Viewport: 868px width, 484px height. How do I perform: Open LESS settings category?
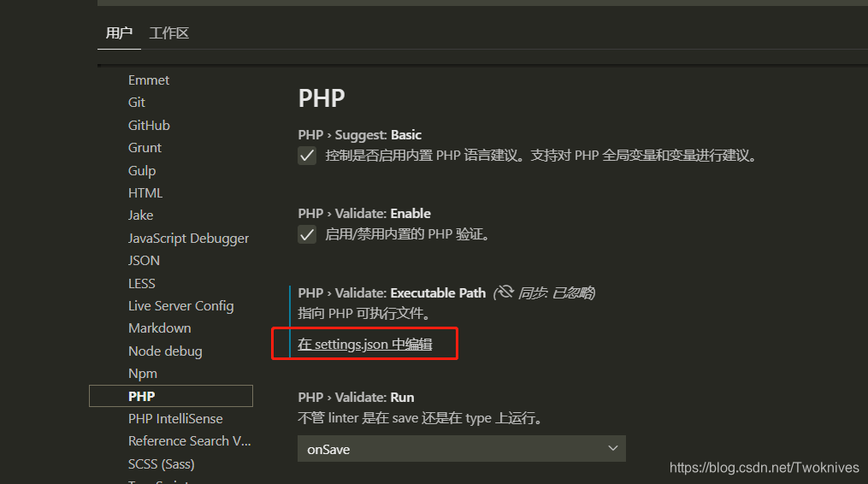click(141, 283)
